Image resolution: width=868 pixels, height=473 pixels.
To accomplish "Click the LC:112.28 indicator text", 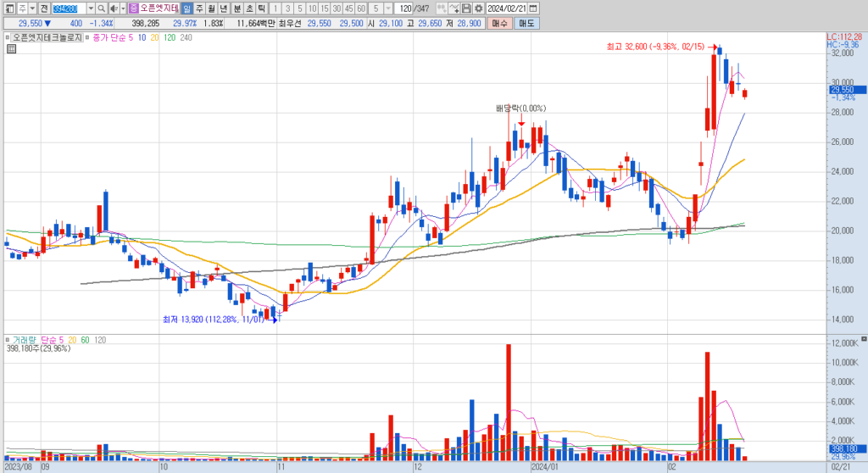I will pyautogui.click(x=844, y=37).
